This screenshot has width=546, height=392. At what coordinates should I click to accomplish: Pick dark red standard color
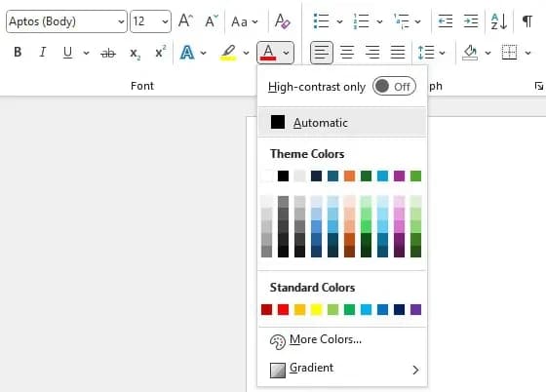pos(266,309)
